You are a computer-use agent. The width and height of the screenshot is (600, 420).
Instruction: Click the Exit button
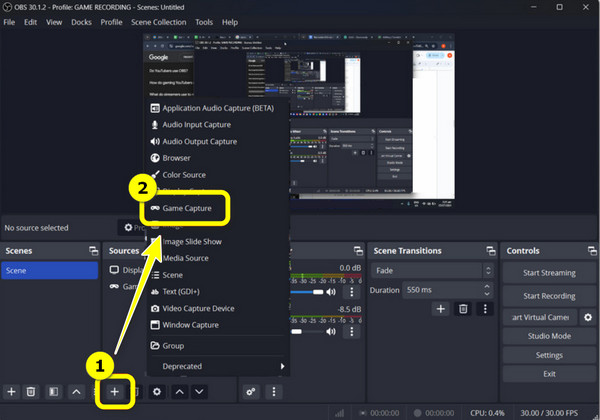tap(549, 374)
